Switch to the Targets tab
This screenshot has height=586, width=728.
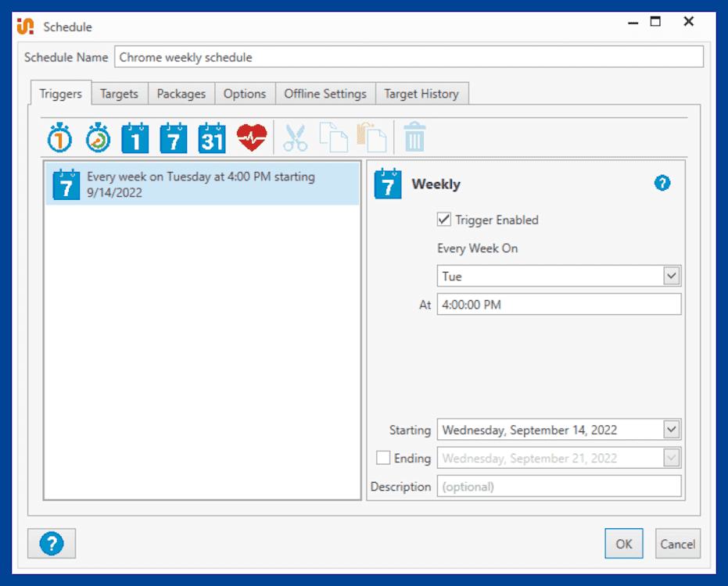pos(119,93)
